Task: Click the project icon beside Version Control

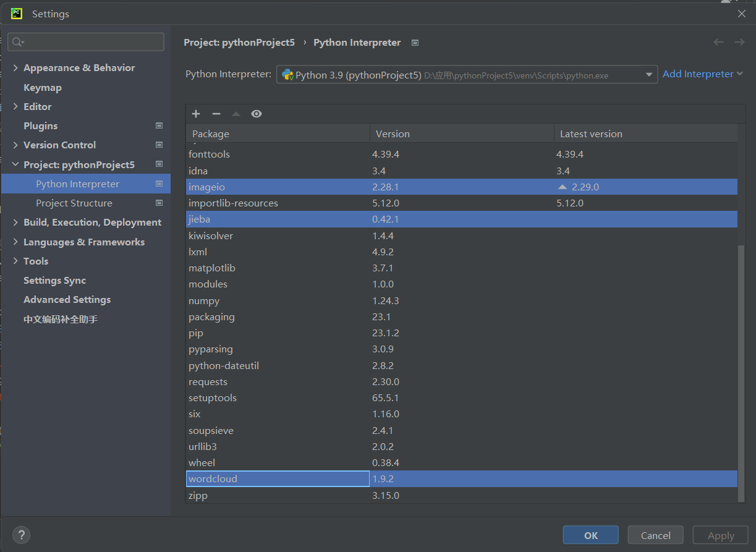Action: (x=159, y=145)
